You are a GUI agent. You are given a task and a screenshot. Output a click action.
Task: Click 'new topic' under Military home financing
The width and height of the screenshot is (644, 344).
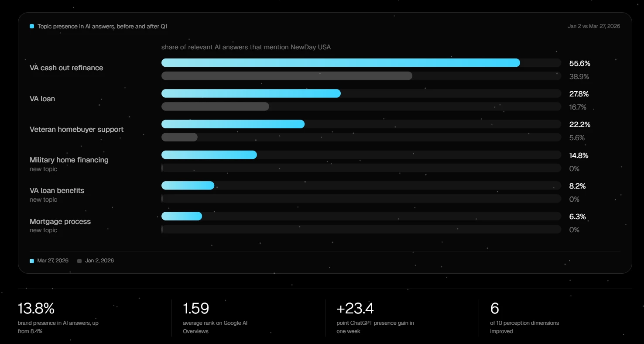(43, 169)
